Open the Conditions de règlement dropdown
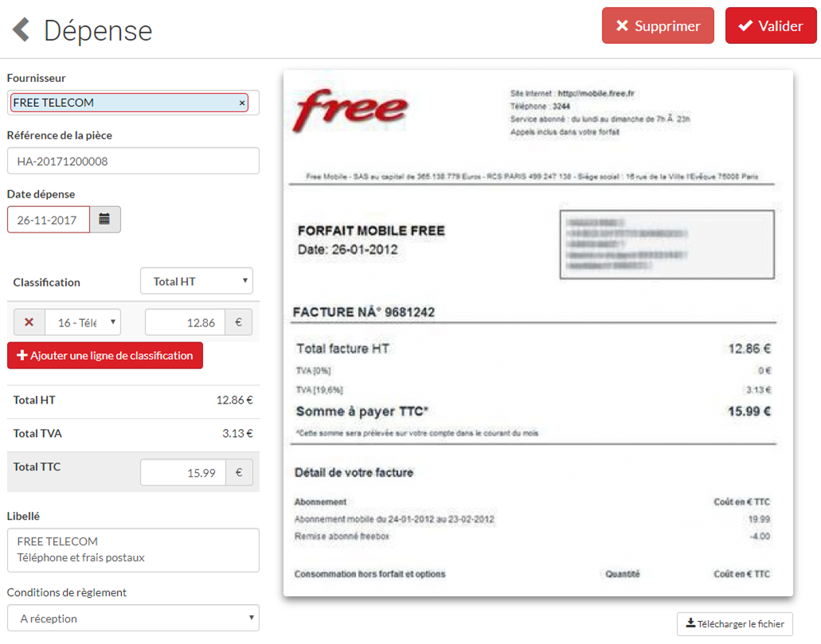821x644 pixels. 133,619
